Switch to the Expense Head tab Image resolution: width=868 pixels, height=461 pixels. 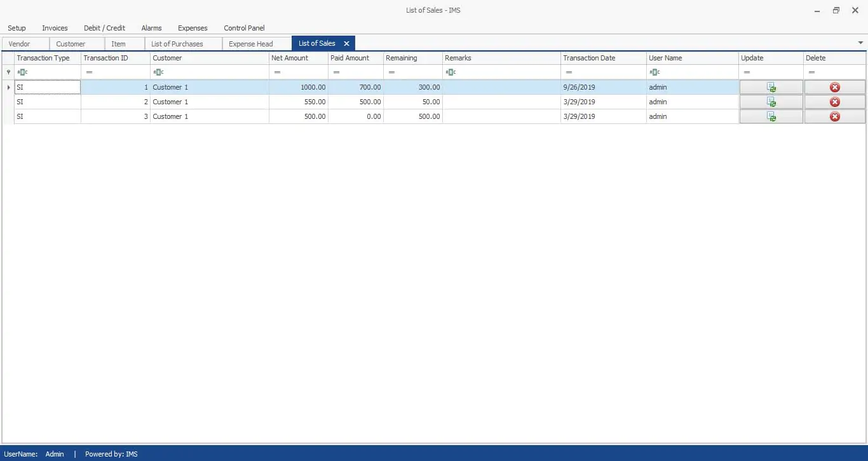coord(251,44)
